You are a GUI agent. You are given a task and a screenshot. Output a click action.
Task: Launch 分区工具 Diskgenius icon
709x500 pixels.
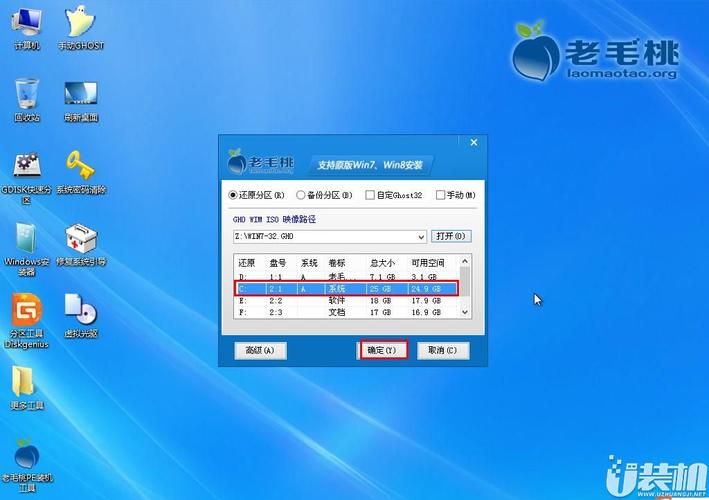click(x=27, y=321)
